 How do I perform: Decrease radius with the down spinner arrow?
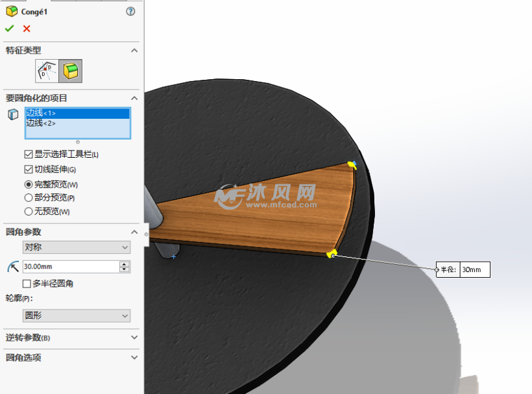pyautogui.click(x=125, y=269)
